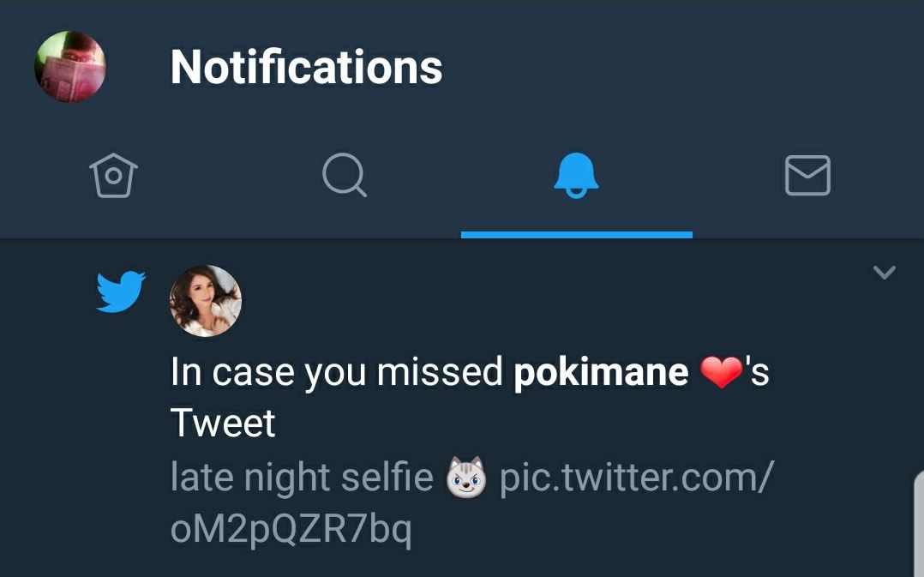Tap pokimane's bolded username
The width and height of the screenshot is (924, 577).
[602, 371]
